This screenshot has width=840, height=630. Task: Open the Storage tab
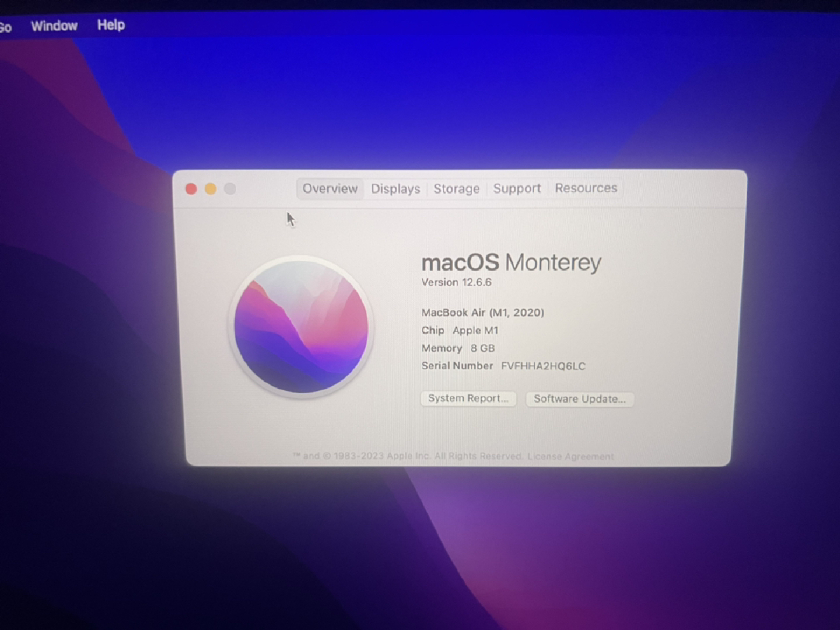pyautogui.click(x=457, y=189)
